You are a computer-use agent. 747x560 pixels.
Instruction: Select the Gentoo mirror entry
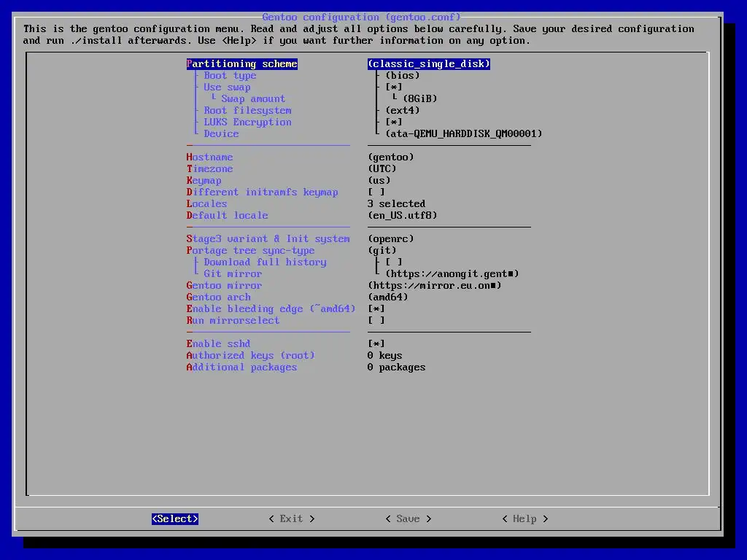pyautogui.click(x=225, y=285)
